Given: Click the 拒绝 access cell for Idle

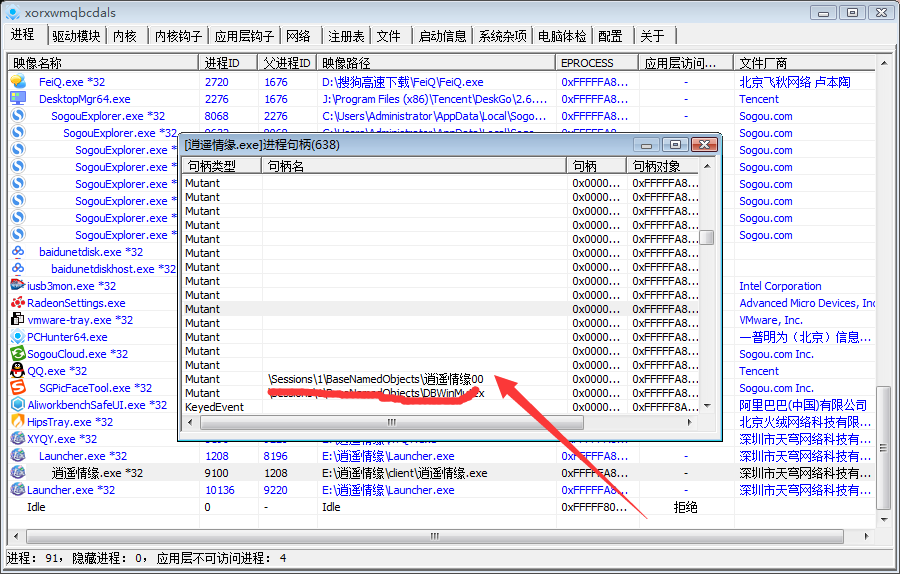Looking at the screenshot, I should point(685,507).
